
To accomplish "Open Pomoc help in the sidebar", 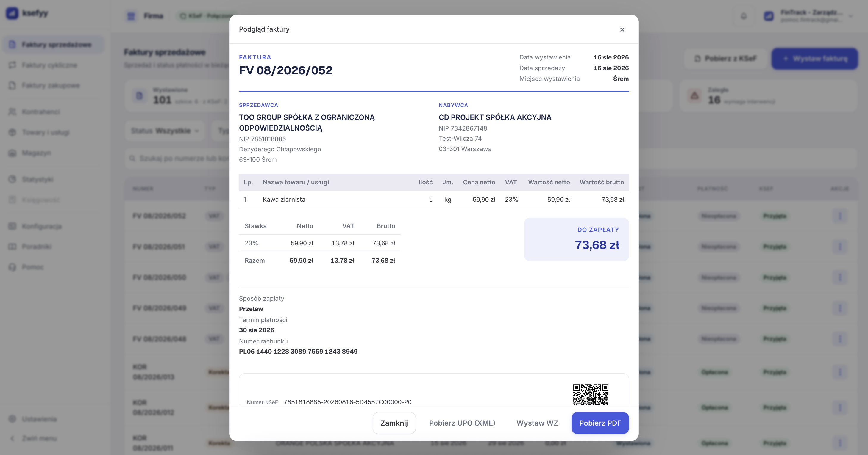I will 54,267.
